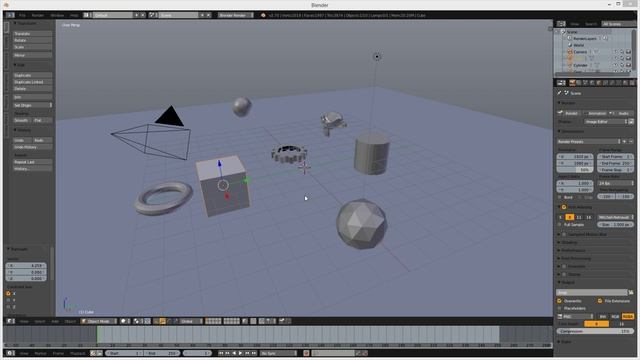This screenshot has width=640, height=360.
Task: Toggle Camera visibility eye in outliner
Action: (x=615, y=52)
